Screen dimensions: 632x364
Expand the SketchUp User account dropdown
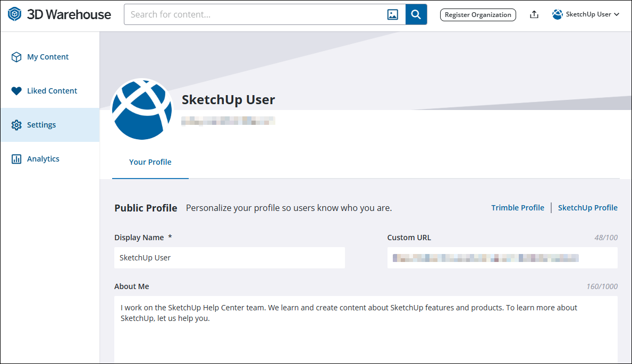586,14
